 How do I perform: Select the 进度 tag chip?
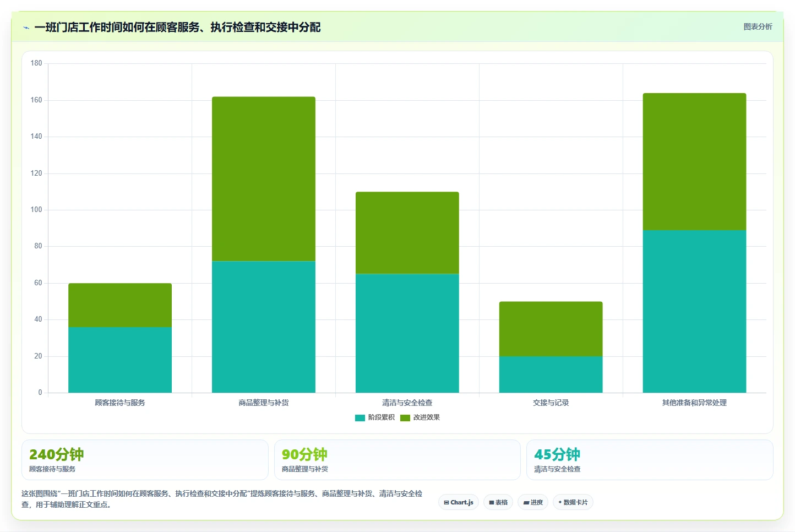[533, 502]
